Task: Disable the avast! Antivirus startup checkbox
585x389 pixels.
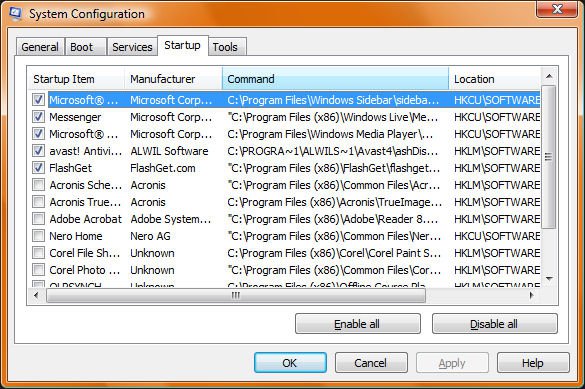Action: (x=38, y=151)
